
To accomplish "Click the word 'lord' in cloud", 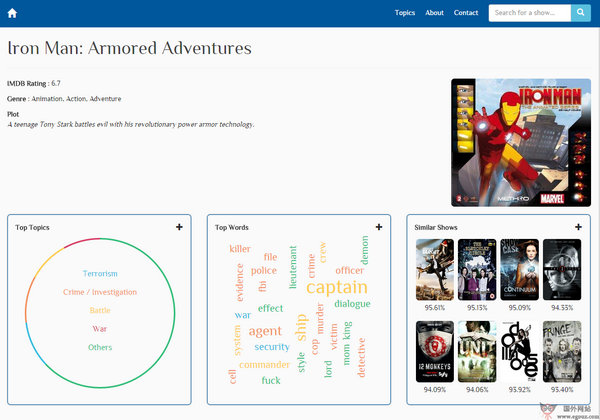I will click(x=328, y=369).
